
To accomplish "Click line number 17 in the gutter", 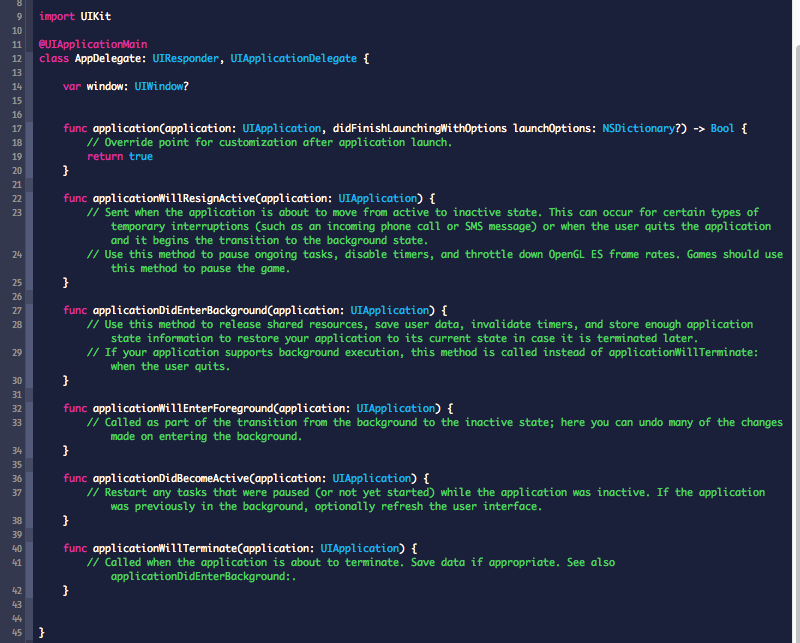I will coord(17,129).
